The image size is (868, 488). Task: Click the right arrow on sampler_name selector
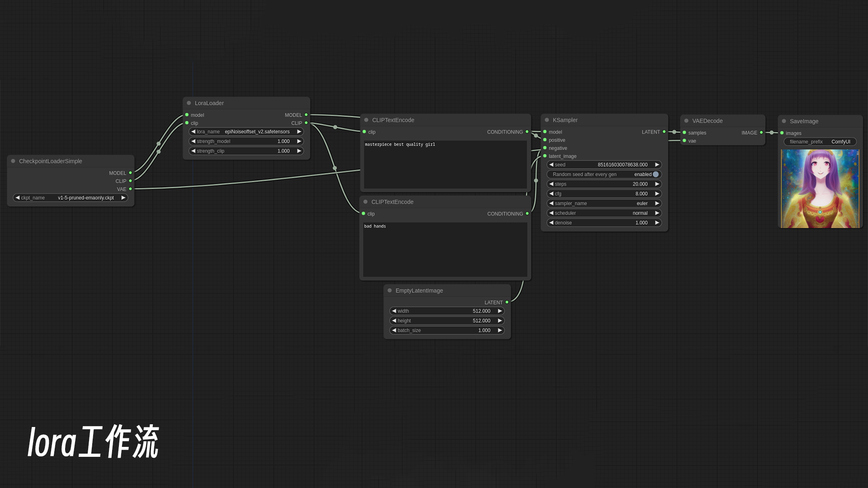[657, 203]
